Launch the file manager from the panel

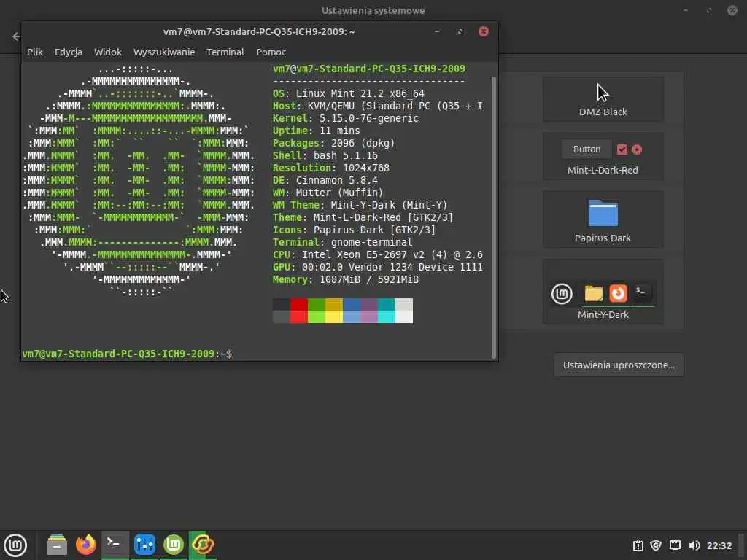[57, 544]
